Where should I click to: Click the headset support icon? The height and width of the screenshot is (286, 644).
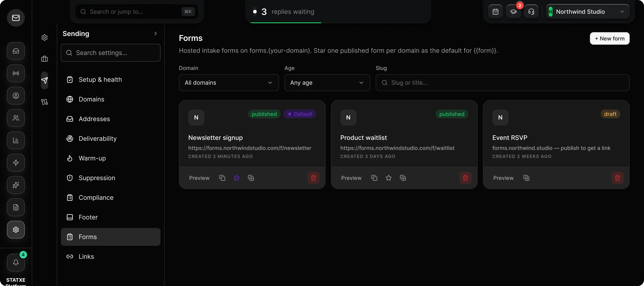(x=531, y=11)
